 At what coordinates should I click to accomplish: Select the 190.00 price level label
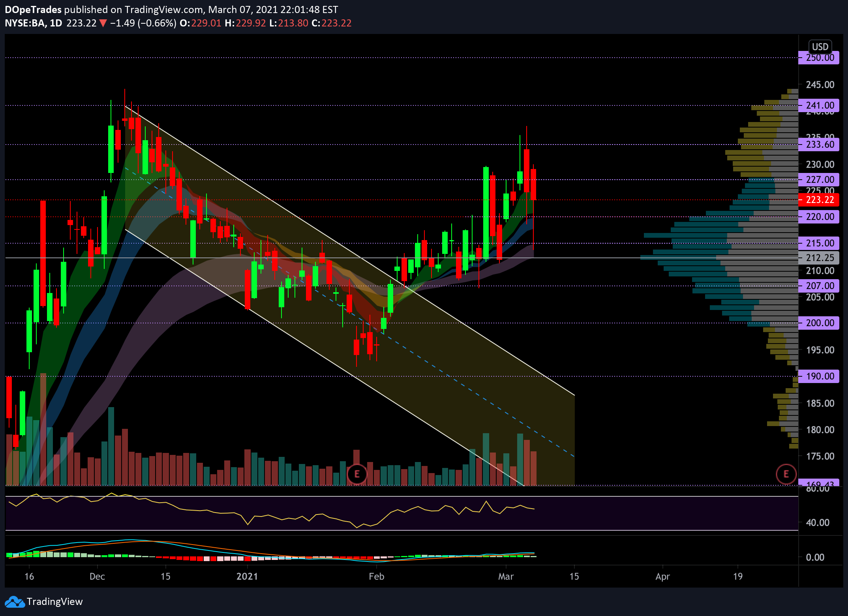tap(819, 376)
